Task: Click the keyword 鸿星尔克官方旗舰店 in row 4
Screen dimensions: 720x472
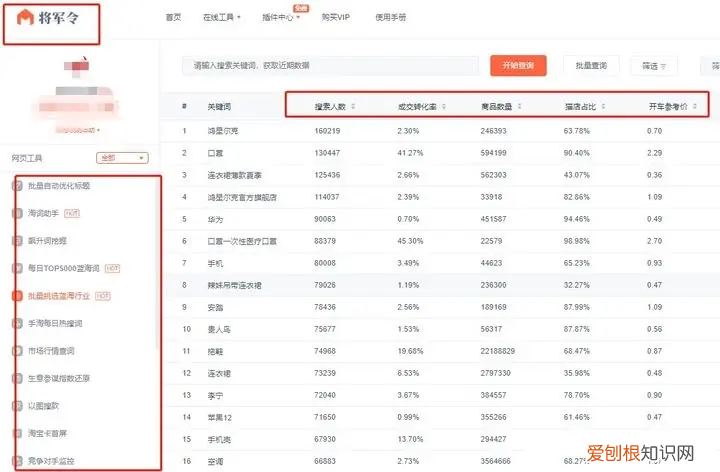Action: coord(242,197)
